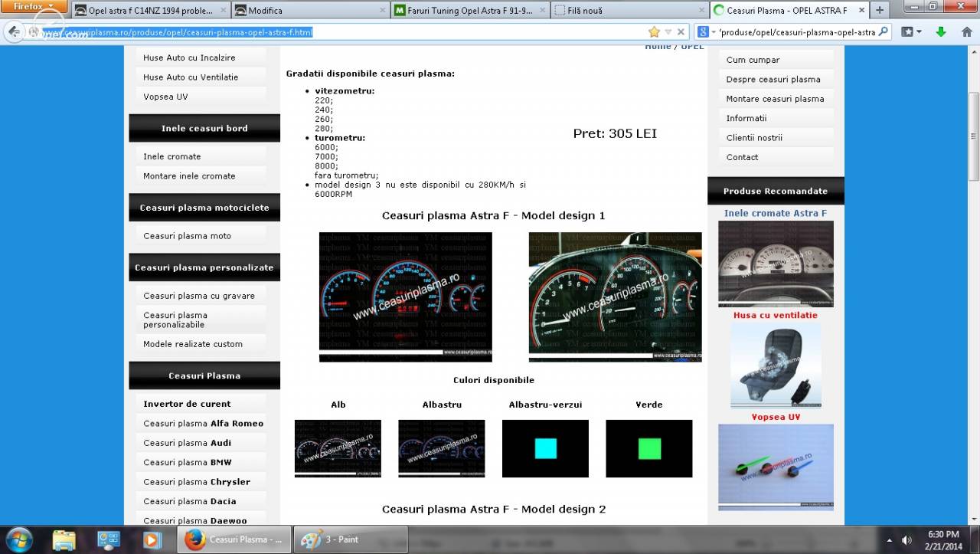The image size is (980, 554).
Task: Open the Cum cumpar menu link
Action: tap(753, 60)
